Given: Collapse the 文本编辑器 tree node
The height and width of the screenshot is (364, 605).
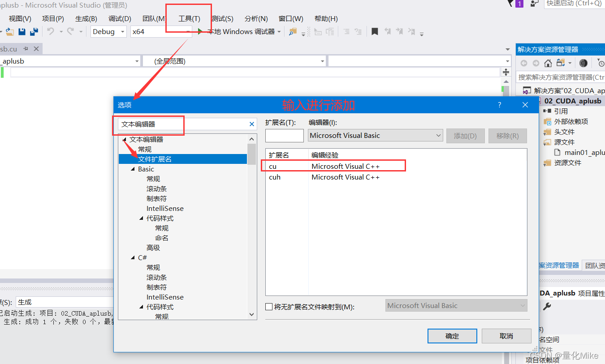Looking at the screenshot, I should tap(124, 140).
